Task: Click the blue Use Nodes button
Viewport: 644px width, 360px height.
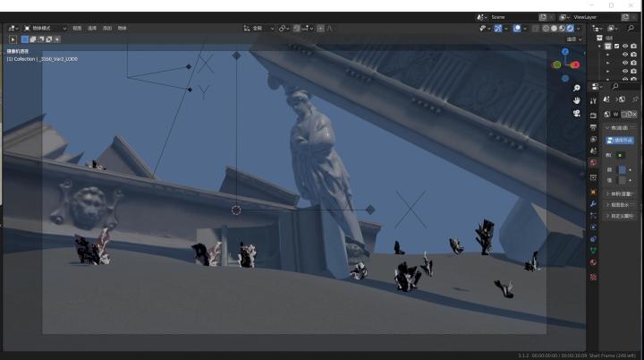Action: point(619,141)
